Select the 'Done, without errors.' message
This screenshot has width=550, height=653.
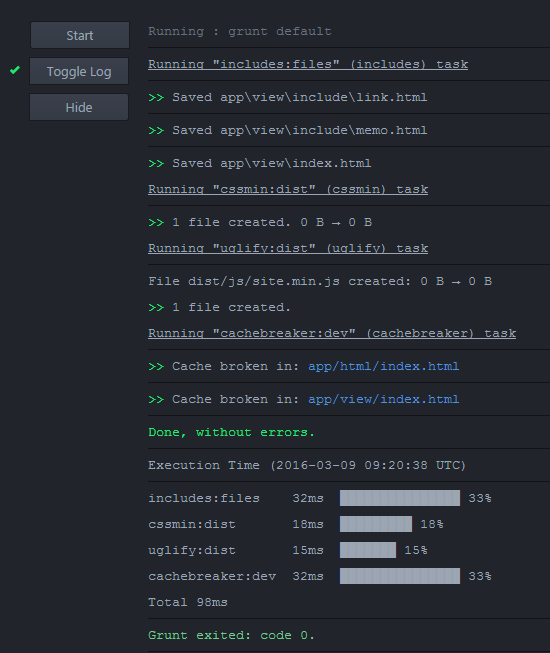click(x=231, y=432)
